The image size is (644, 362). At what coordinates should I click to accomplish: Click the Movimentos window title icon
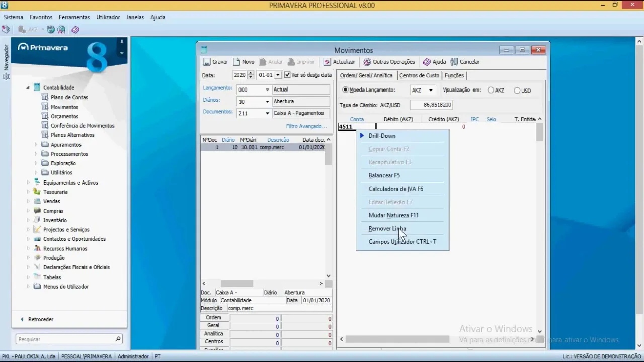click(x=204, y=50)
